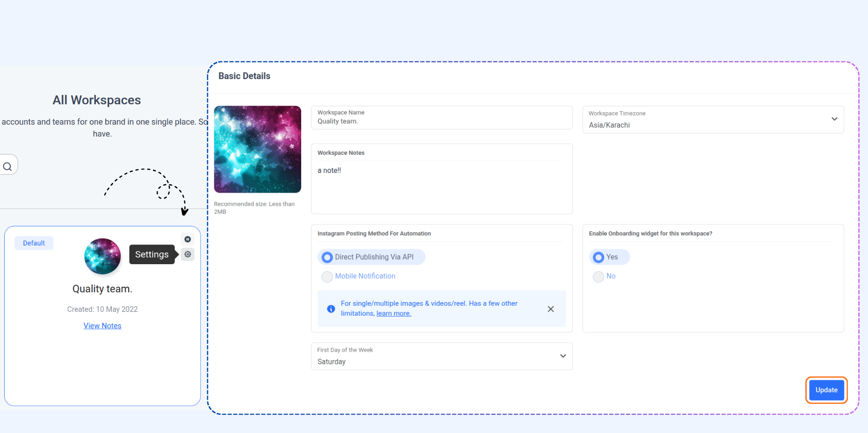Follow the learn more link
The height and width of the screenshot is (433, 868).
394,314
